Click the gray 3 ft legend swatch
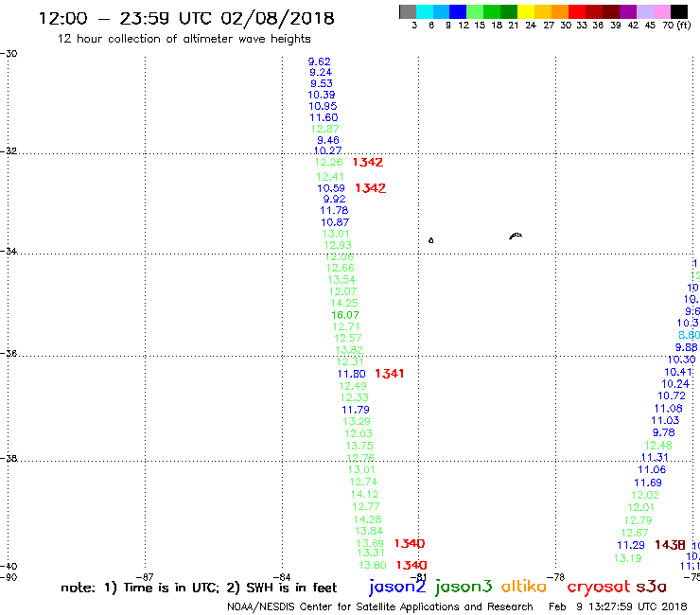This screenshot has width=700, height=615. coord(408,11)
